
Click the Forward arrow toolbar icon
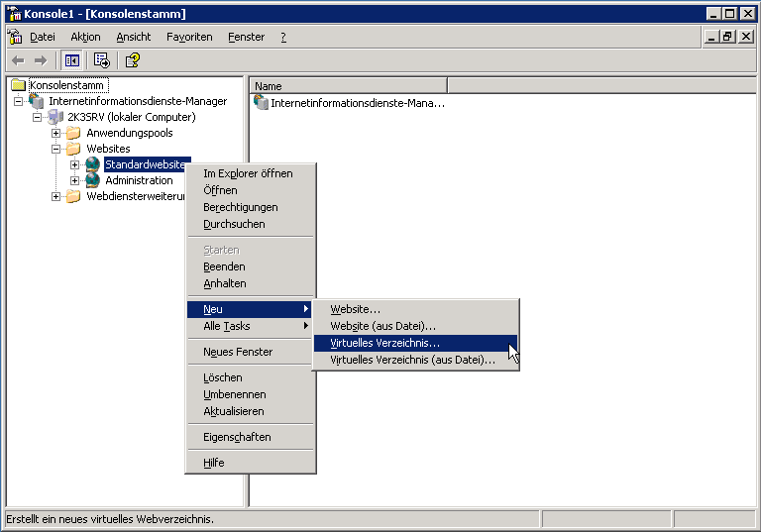point(41,60)
